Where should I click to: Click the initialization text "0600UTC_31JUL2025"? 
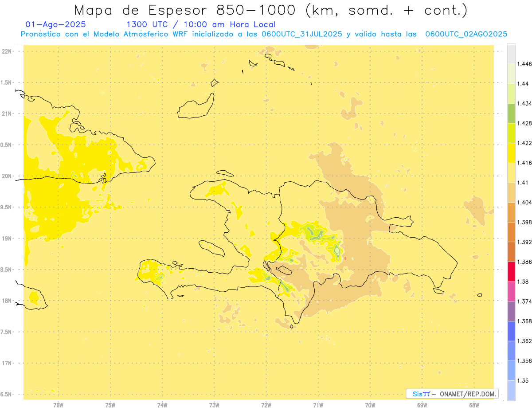(302, 34)
